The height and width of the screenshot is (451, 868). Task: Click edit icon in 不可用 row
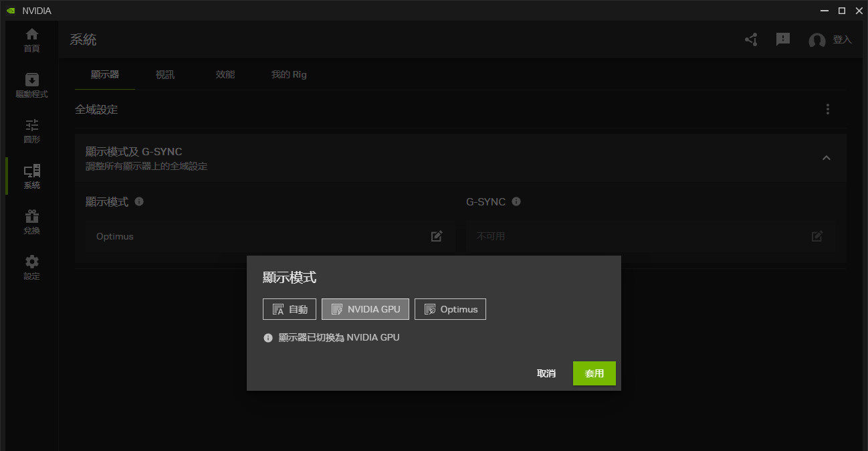tap(817, 236)
